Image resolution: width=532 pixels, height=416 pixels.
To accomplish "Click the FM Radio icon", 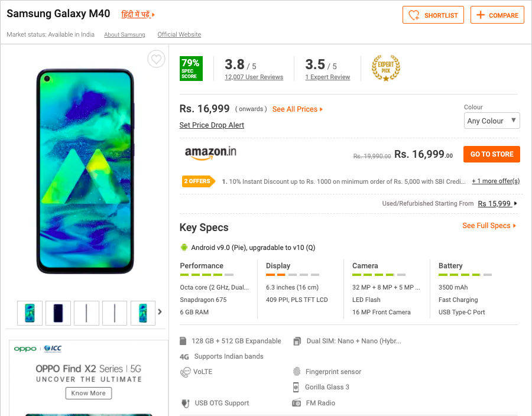I will (297, 403).
